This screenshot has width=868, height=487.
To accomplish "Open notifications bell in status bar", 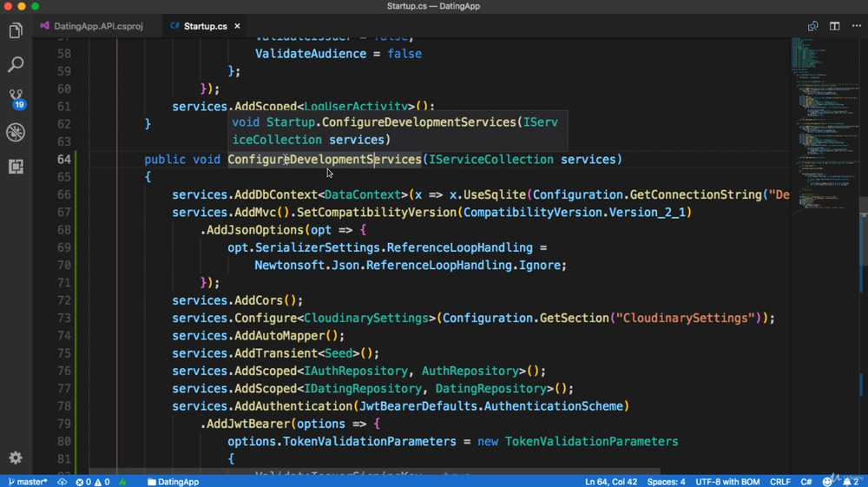I will point(852,482).
